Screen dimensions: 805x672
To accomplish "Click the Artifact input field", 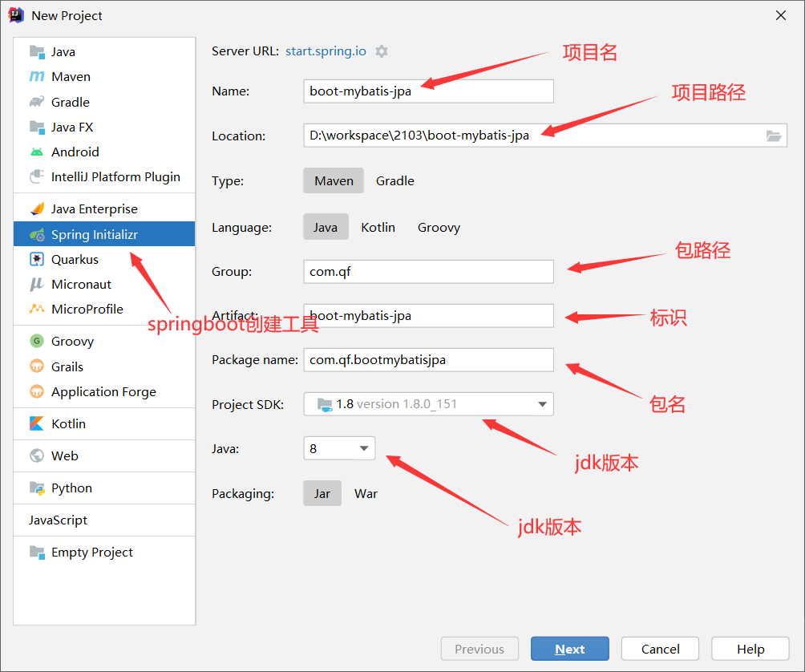I will pyautogui.click(x=429, y=316).
